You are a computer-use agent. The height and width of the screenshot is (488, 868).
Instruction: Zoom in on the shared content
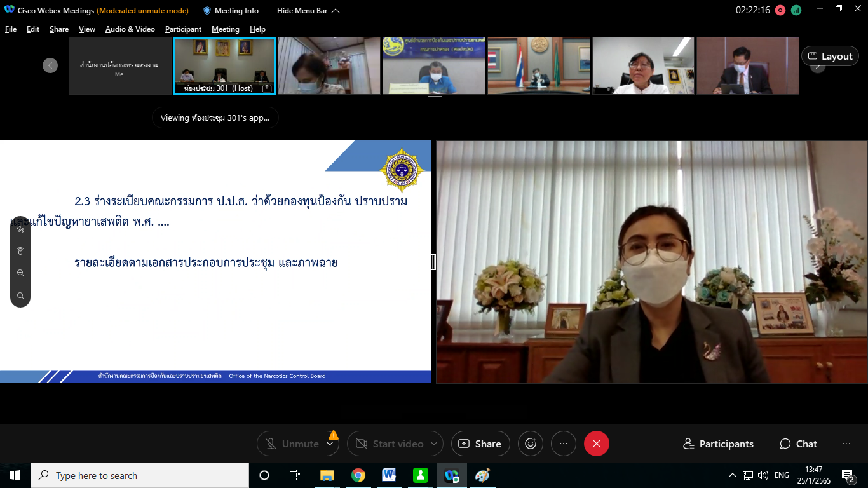point(20,273)
